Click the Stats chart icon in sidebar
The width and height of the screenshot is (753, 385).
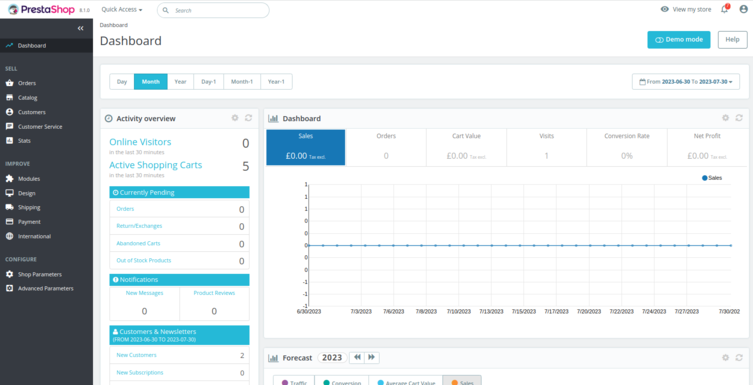pos(9,141)
